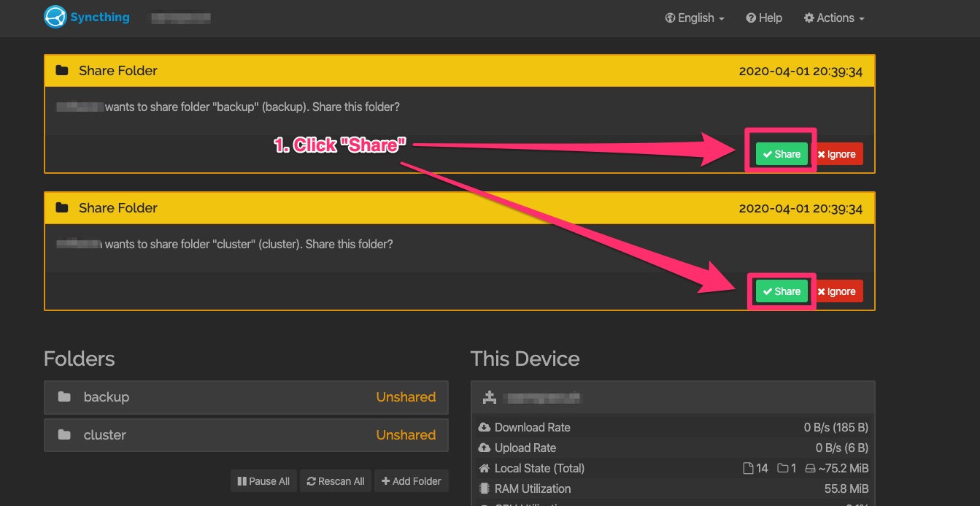
Task: Click the Syncthing logo icon
Action: [55, 18]
